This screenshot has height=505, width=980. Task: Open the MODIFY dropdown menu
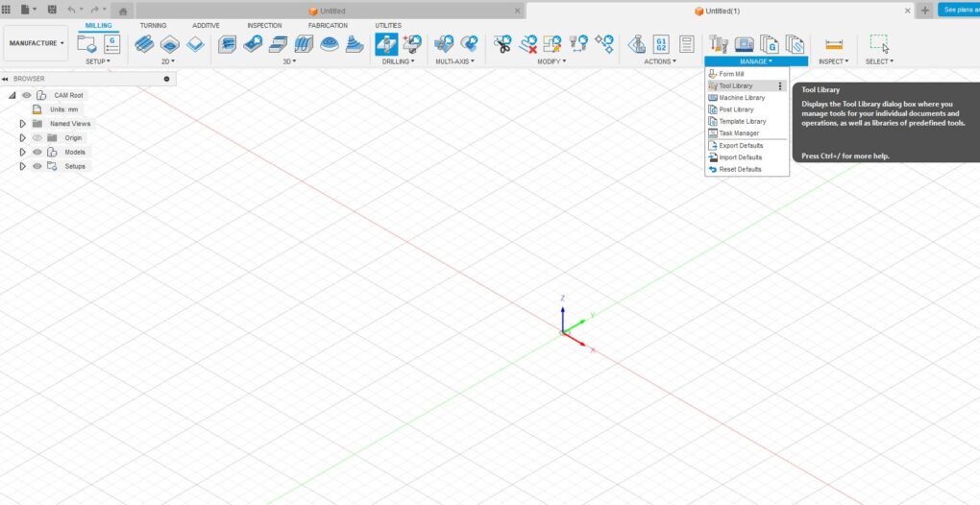pyautogui.click(x=551, y=61)
